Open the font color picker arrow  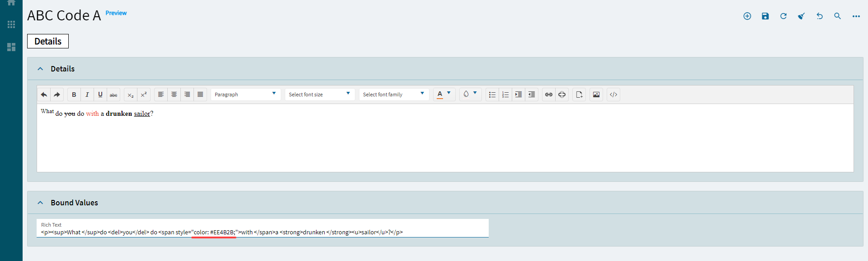tap(449, 93)
